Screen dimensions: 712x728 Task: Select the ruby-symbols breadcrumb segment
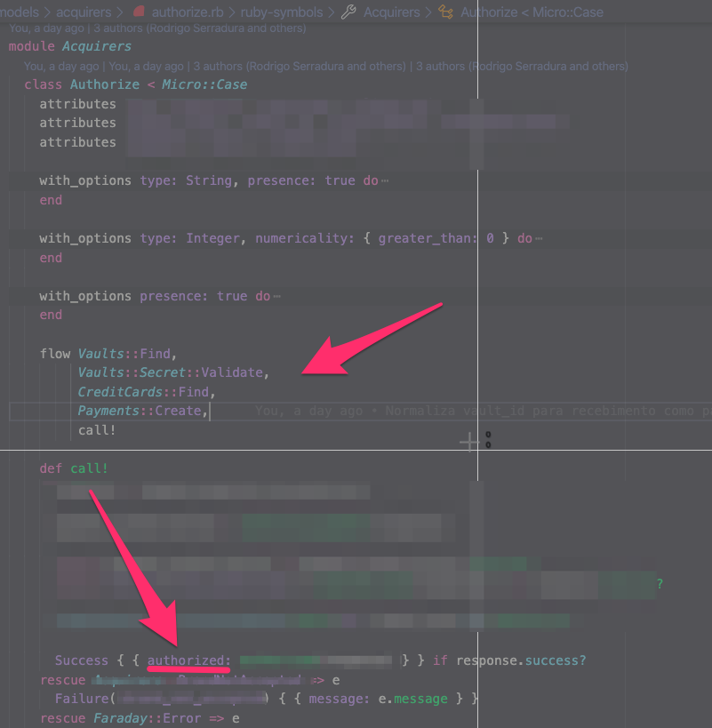pos(281,12)
